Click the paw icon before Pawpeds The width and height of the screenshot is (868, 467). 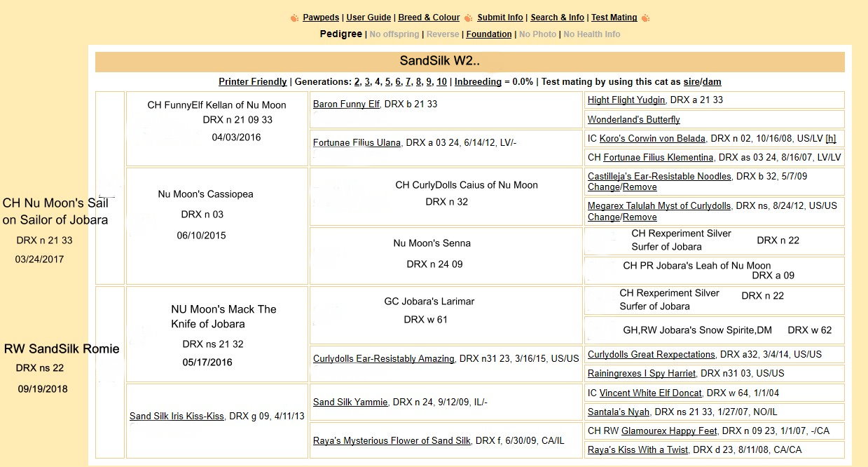click(294, 18)
